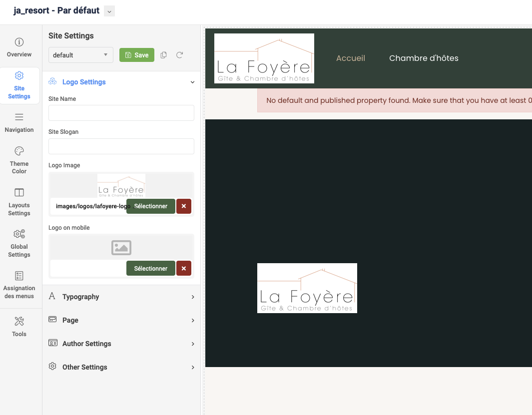
Task: Click the ja_resort - Par défaut title
Action: click(56, 10)
